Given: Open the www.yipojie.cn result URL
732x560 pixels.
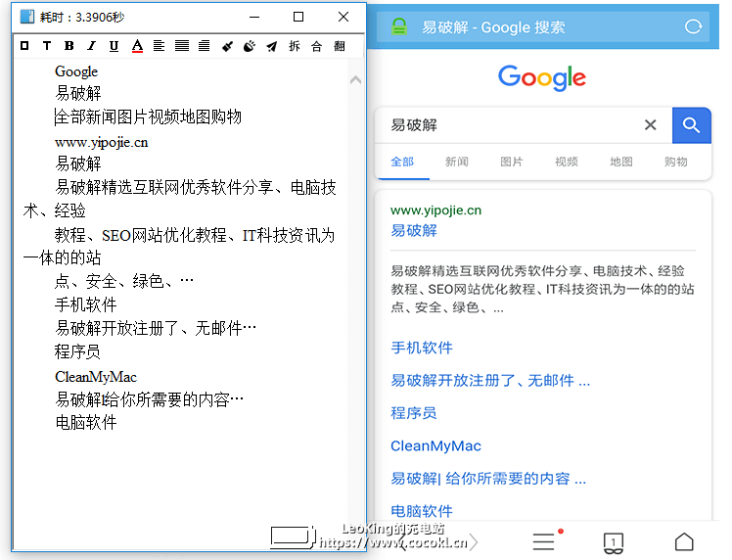Looking at the screenshot, I should point(436,210).
